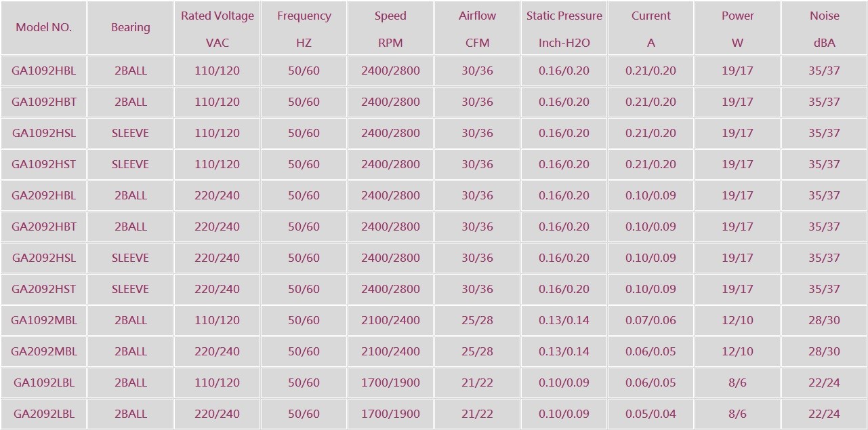Click the Noise dBA column header
This screenshot has width=868, height=430.
pyautogui.click(x=824, y=28)
